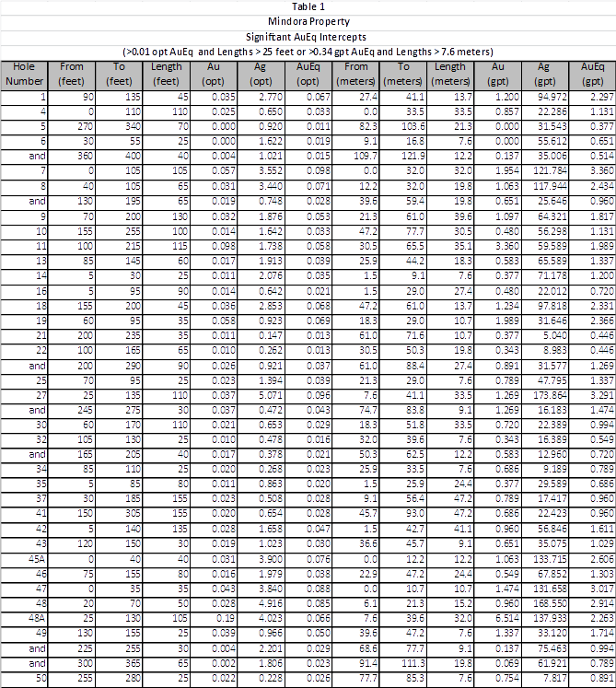Viewport: 616px width, 688px height.
Task: Click the Au gpt value 6.514
Action: pyautogui.click(x=506, y=618)
